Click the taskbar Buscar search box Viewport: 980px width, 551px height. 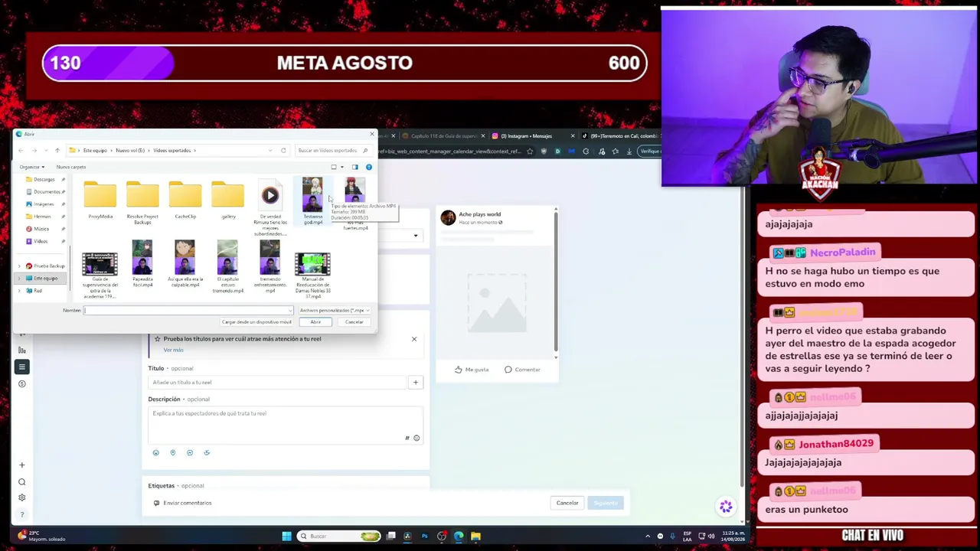[338, 536]
